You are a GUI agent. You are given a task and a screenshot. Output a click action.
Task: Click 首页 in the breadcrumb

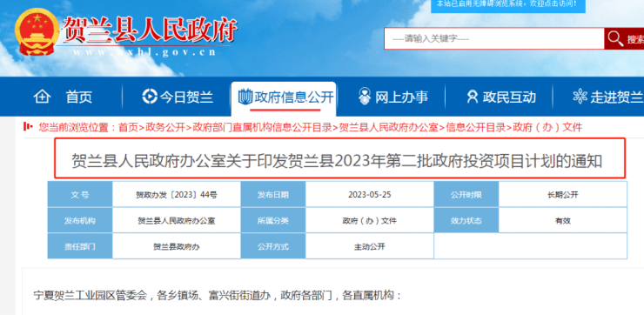[128, 127]
